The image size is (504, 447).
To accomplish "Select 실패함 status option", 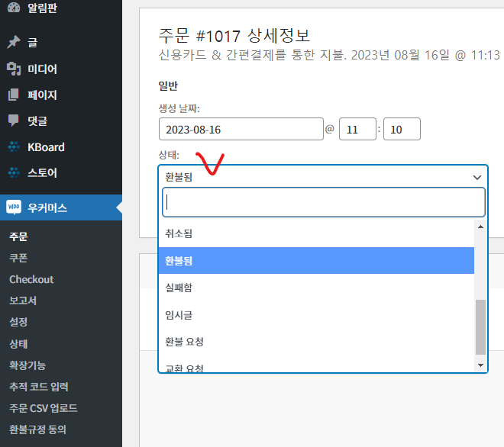I will pos(316,288).
